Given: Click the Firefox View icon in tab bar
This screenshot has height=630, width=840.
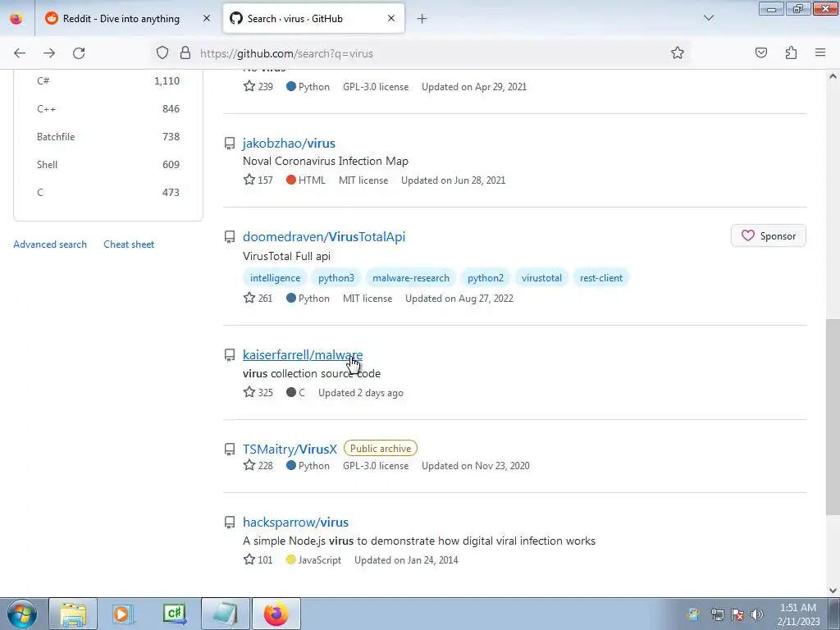Looking at the screenshot, I should click(x=16, y=19).
